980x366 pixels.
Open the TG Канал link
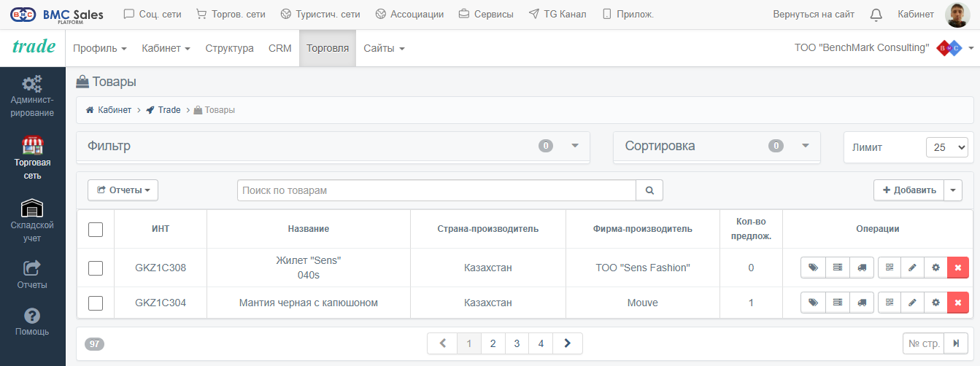click(x=557, y=14)
